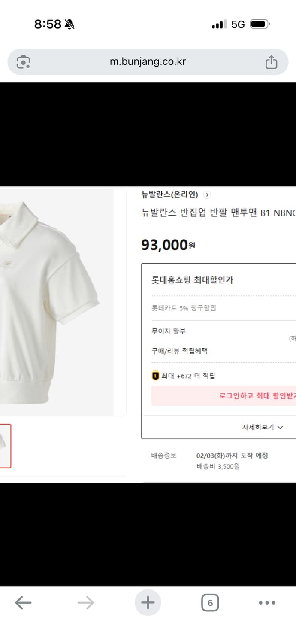Tap the 배송정보 delivery date text
The width and height of the screenshot is (296, 644).
coord(232,456)
